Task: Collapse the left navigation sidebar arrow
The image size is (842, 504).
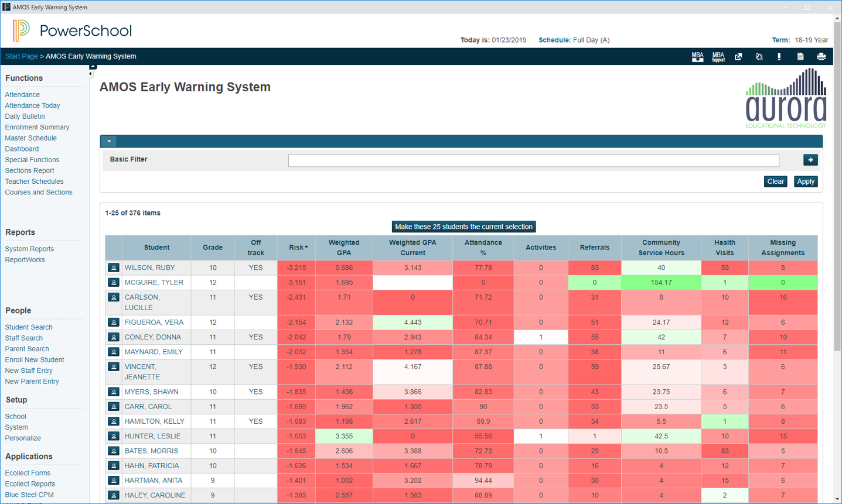Action: pyautogui.click(x=91, y=74)
